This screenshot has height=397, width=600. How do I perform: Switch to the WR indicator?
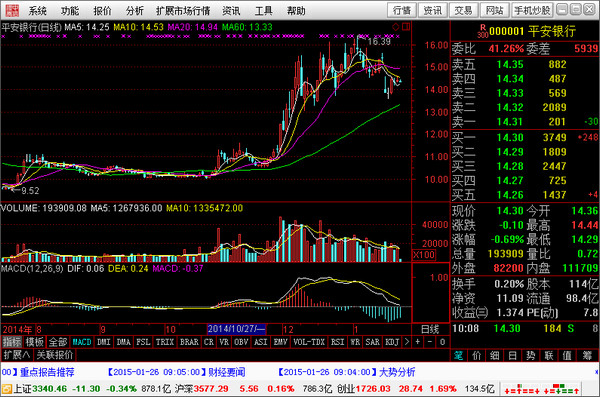pos(355,342)
